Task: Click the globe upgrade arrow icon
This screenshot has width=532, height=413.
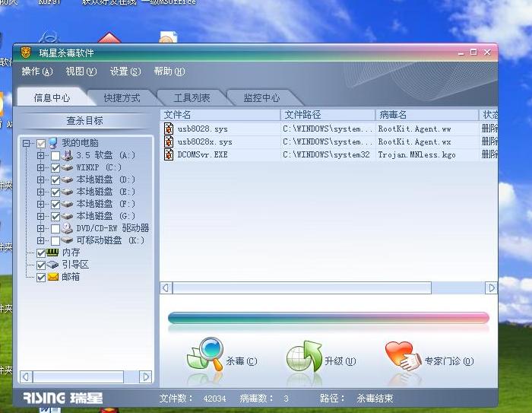Action: tap(304, 356)
